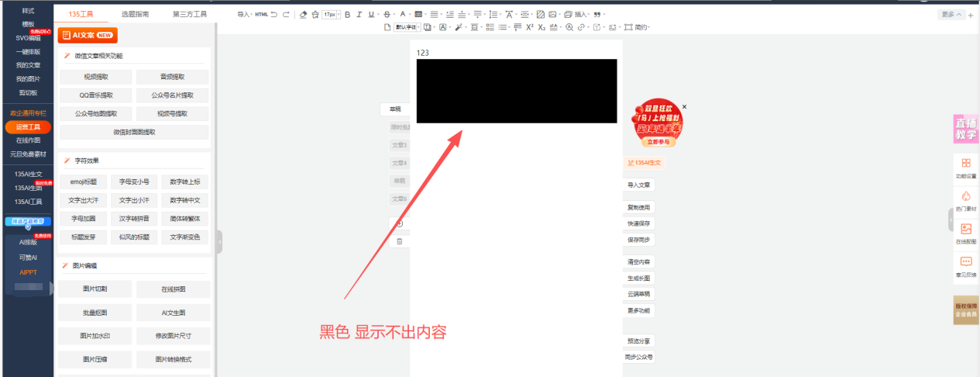Apply the superscript X² icon
This screenshot has width=980, height=377.
[x=529, y=27]
